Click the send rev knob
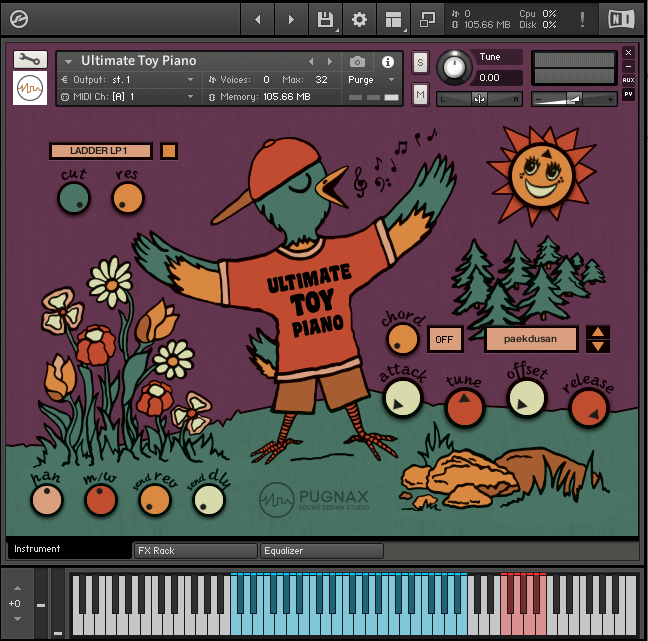 pyautogui.click(x=155, y=500)
